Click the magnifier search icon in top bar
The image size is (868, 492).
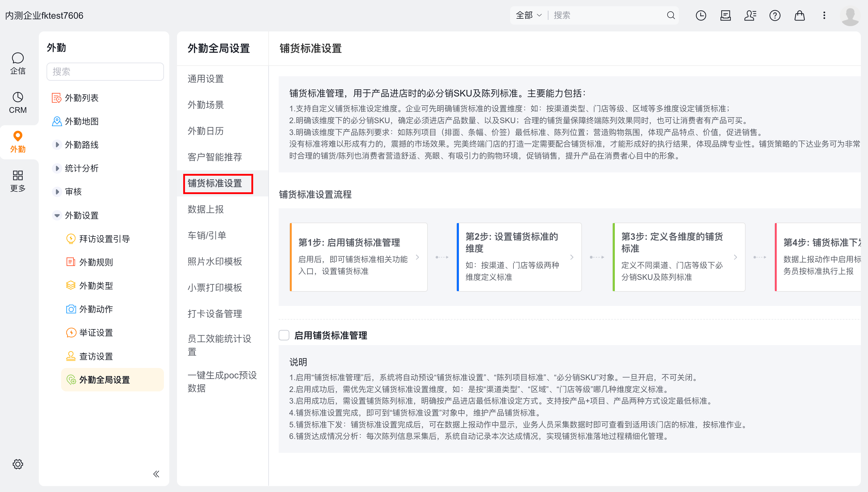(671, 15)
